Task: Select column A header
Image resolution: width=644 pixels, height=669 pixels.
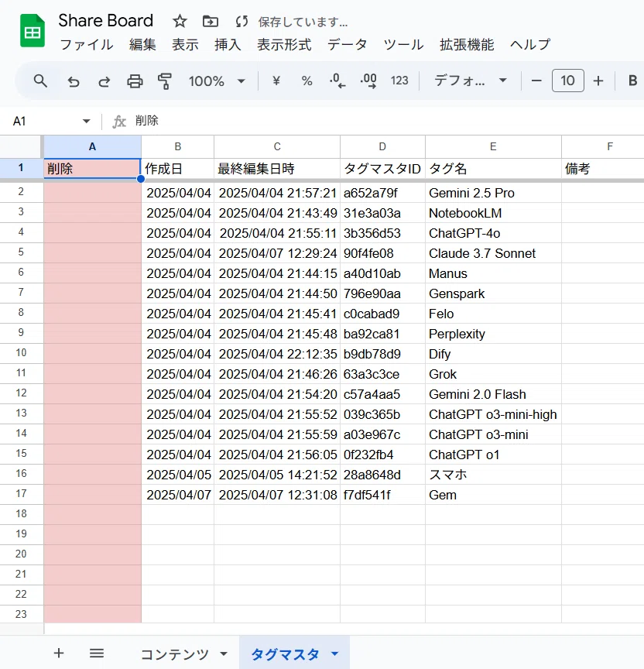Action: coord(92,147)
